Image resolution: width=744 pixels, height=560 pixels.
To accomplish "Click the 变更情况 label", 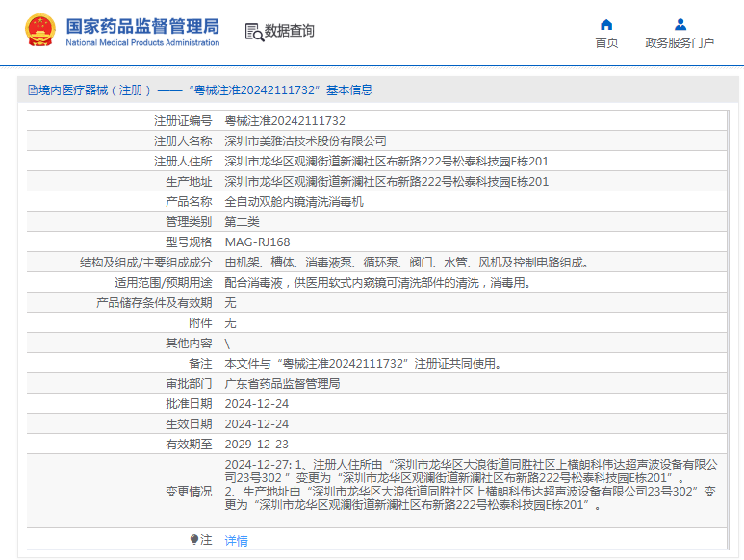I will click(x=189, y=492).
